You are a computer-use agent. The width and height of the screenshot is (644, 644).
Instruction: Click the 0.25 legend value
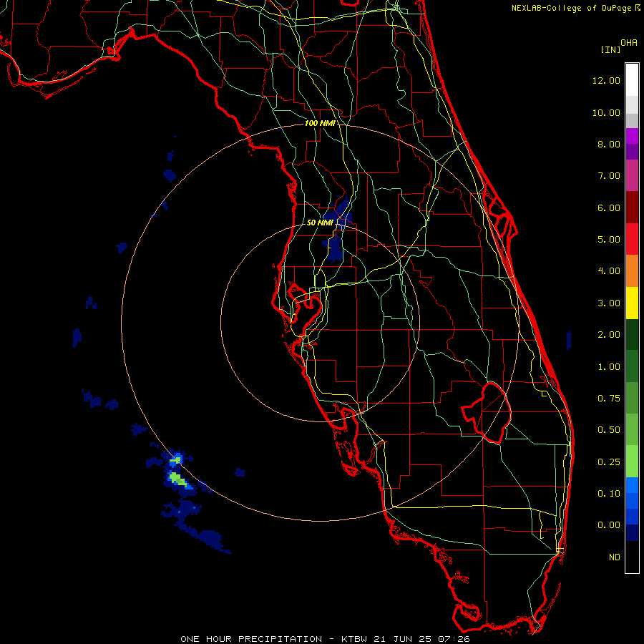pyautogui.click(x=609, y=462)
